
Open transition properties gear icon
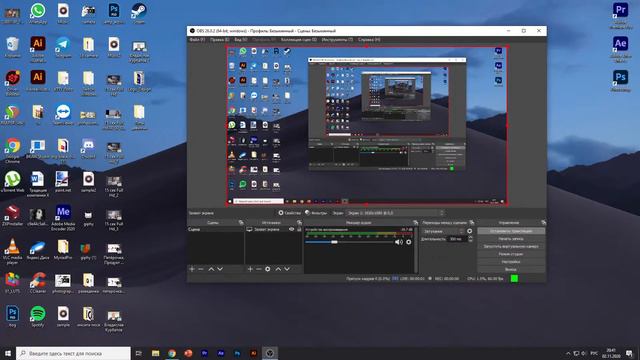point(469,231)
